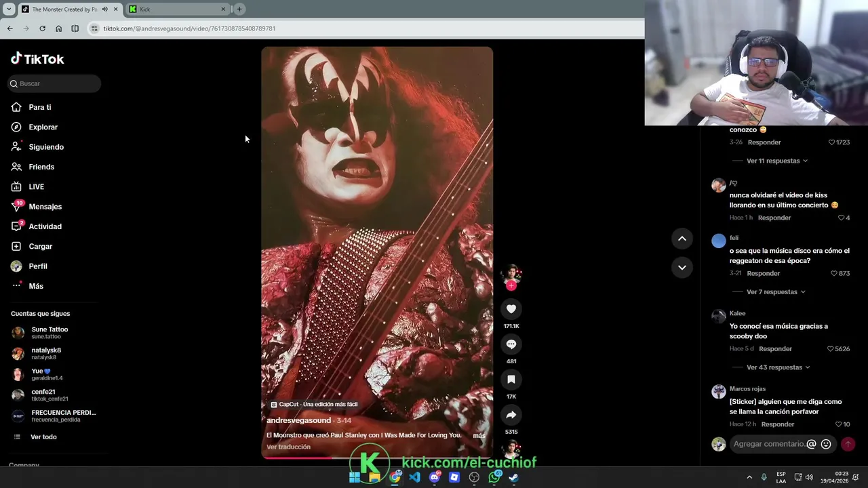Show hidden system tray icons chevron
The height and width of the screenshot is (488, 868).
749,477
